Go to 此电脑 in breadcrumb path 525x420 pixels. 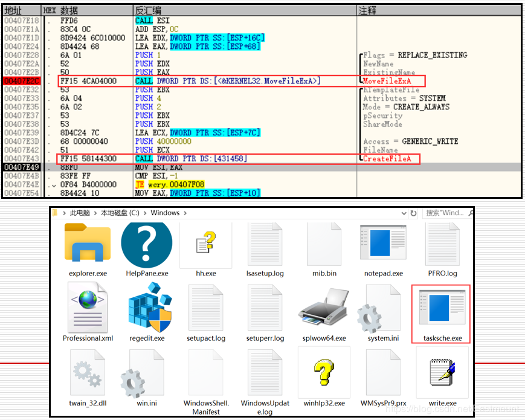[80, 213]
